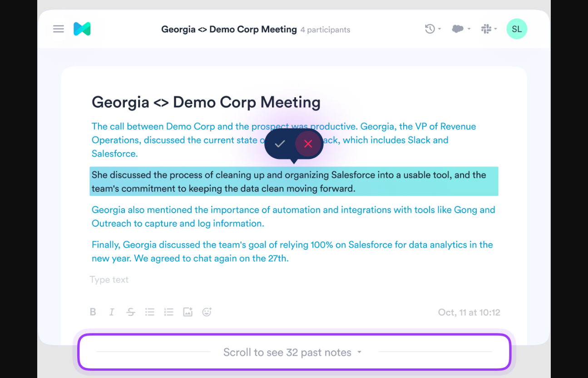
Task: Click the Slack icon
Action: 486,29
